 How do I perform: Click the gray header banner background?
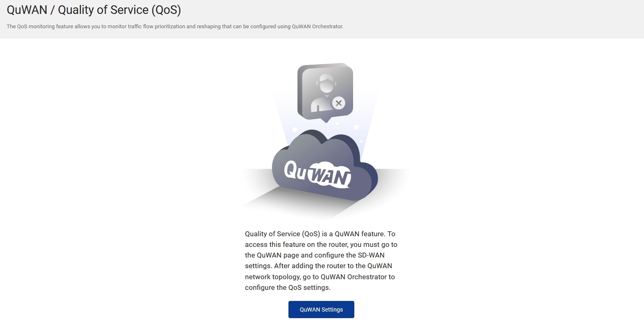coord(491,19)
